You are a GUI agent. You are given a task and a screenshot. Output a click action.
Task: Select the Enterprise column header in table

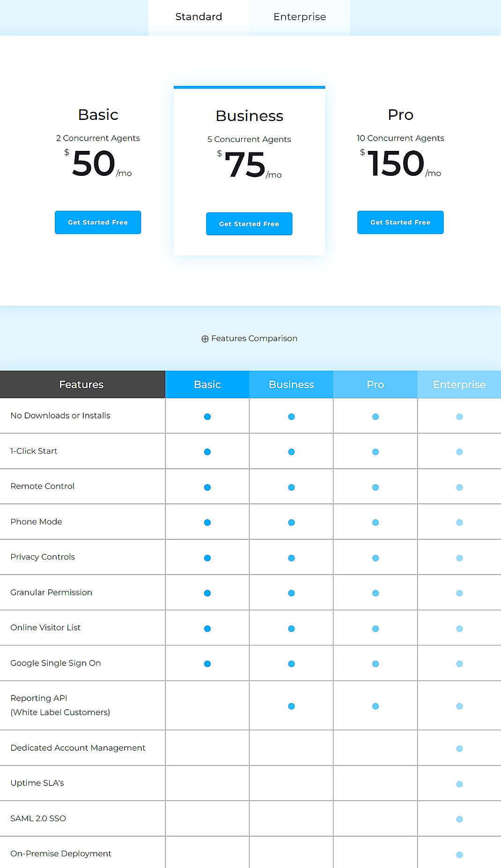click(x=459, y=384)
